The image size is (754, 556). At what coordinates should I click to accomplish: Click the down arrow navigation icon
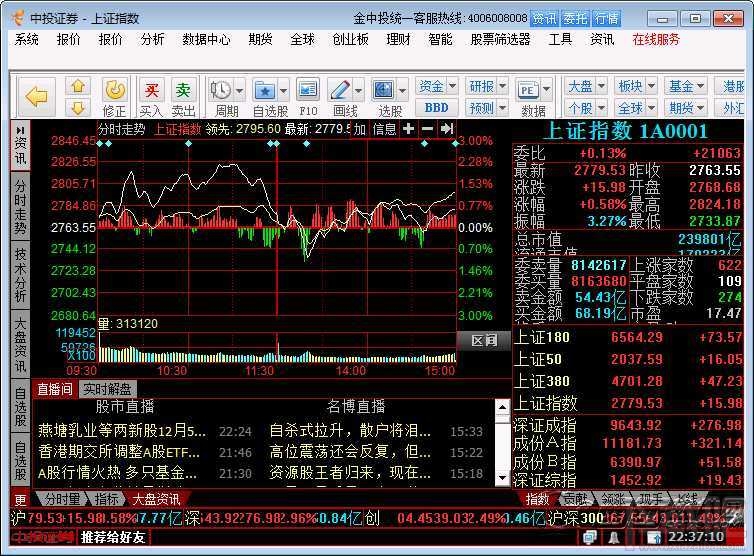pos(78,107)
